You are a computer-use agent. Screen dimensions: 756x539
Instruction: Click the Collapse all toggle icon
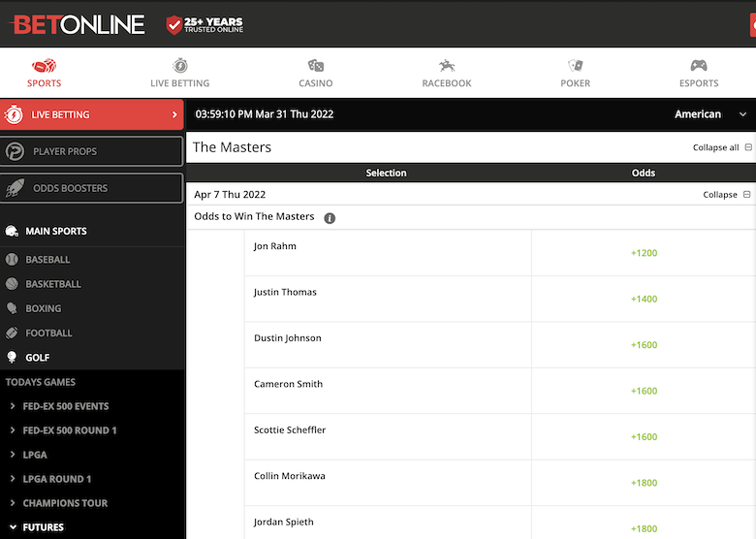[x=748, y=147]
